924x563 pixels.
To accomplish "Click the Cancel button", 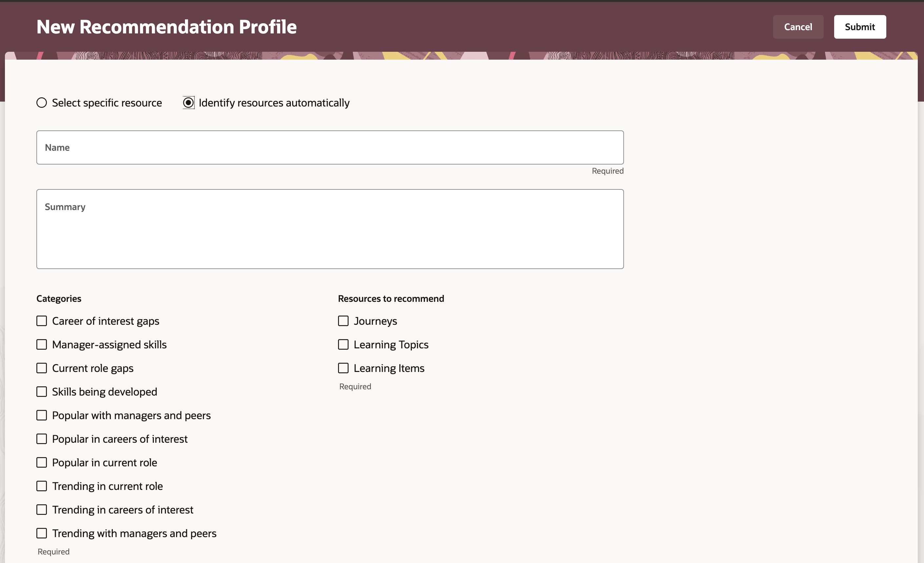I will (798, 26).
